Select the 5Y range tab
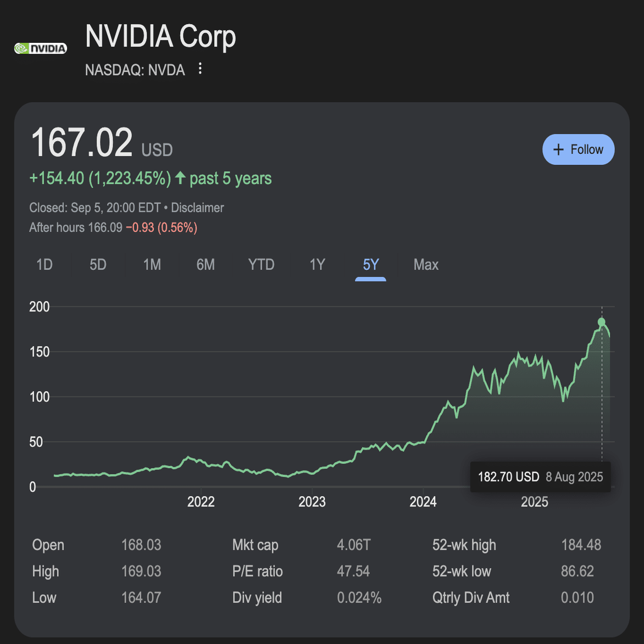This screenshot has height=644, width=644. [371, 265]
